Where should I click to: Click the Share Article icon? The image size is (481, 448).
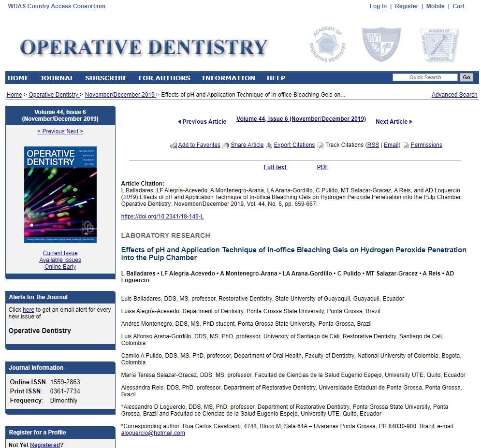226,145
